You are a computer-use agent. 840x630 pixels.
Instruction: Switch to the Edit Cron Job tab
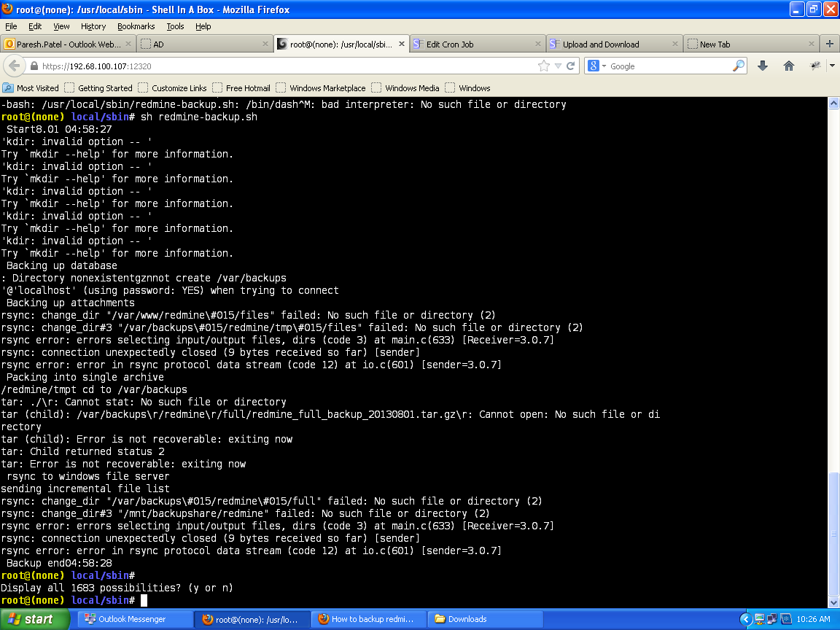click(x=449, y=44)
